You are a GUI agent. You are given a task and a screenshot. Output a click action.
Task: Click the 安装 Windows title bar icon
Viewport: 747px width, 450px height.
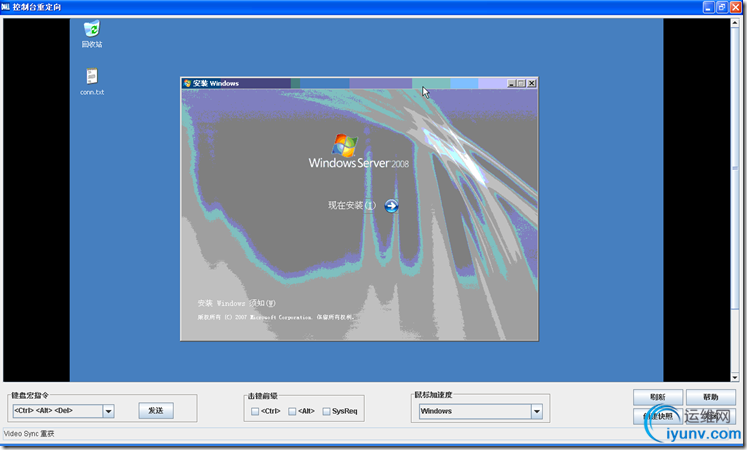(187, 83)
